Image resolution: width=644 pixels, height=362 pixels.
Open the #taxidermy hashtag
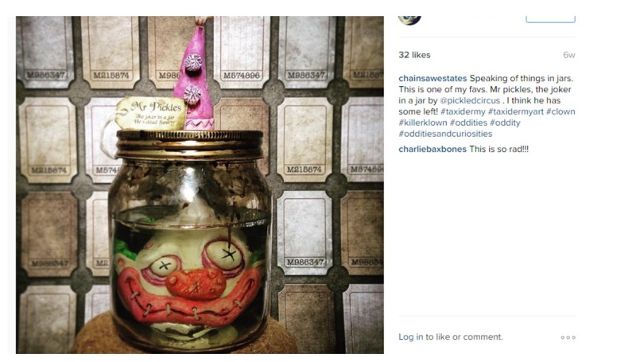463,111
